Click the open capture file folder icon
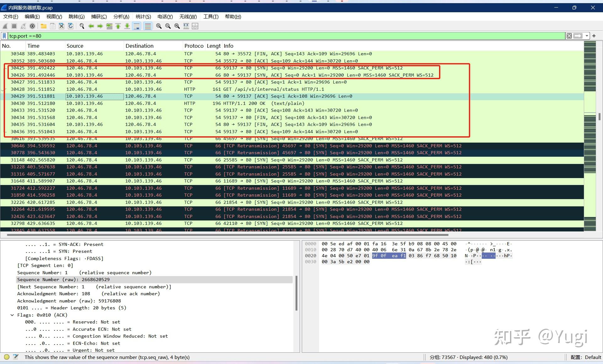603x364 pixels. [x=43, y=26]
